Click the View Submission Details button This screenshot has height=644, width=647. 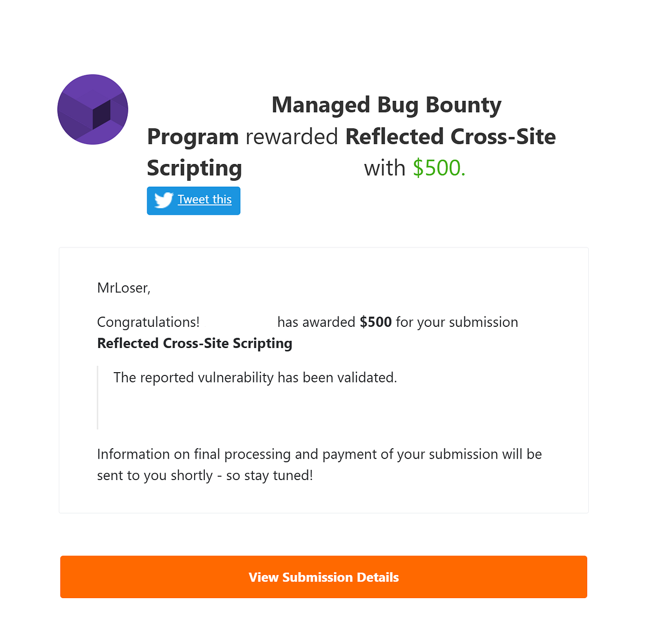point(323,577)
